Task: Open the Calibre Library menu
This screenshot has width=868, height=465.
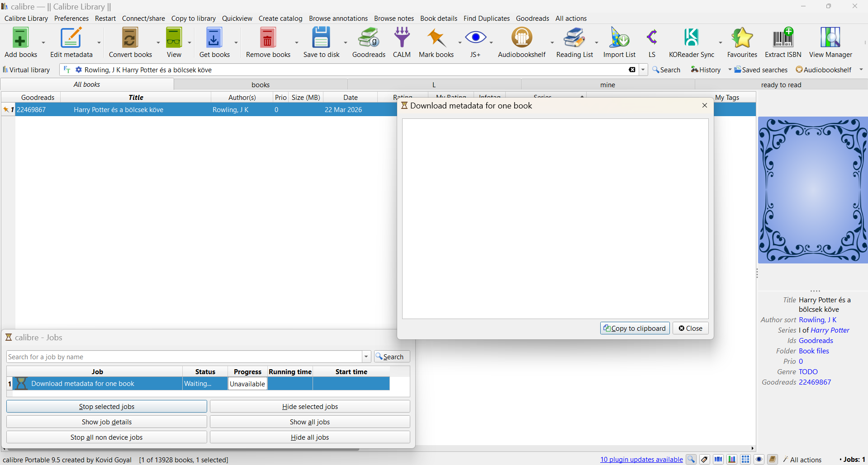Action: click(26, 19)
